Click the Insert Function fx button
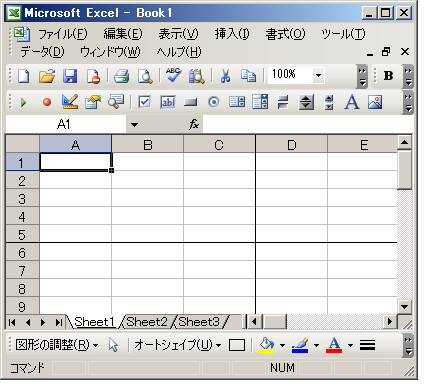Screen dimensions: 438x390 (194, 125)
